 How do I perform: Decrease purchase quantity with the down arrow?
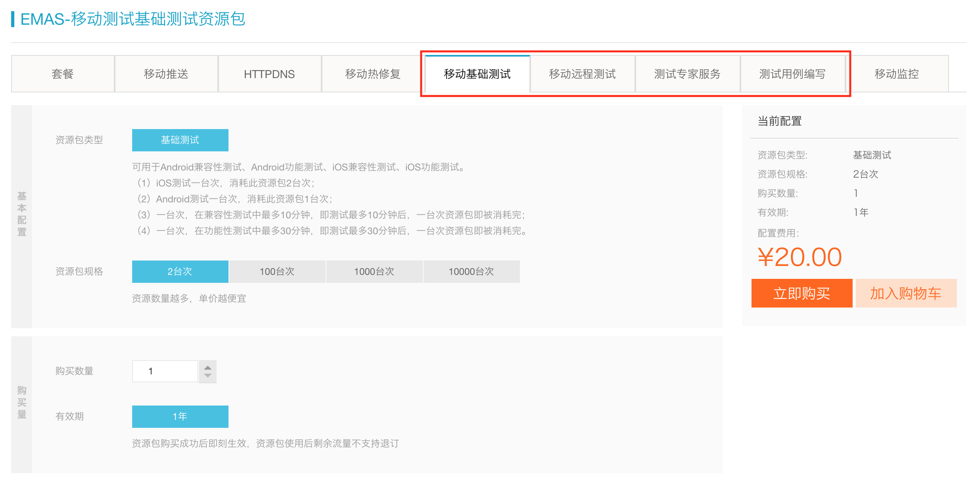pos(208,376)
